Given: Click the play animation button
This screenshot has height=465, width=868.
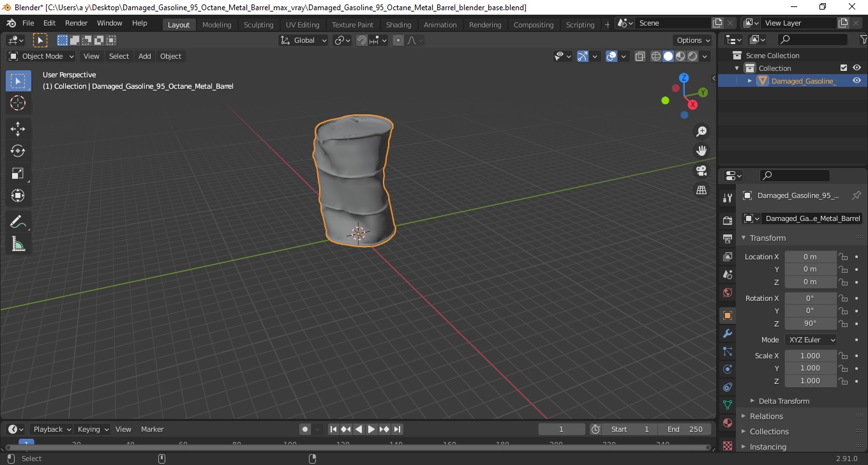Looking at the screenshot, I should click(371, 429).
